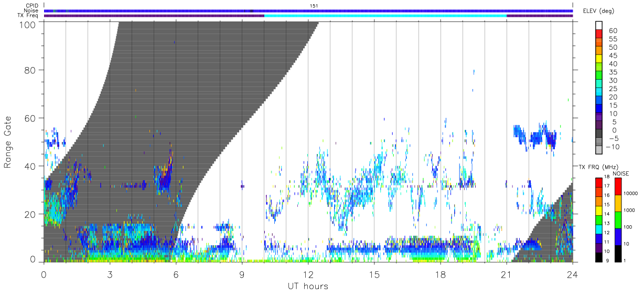Click the "80" tick on Range Gate axis
Screen dimensions: 644x297
coord(30,70)
